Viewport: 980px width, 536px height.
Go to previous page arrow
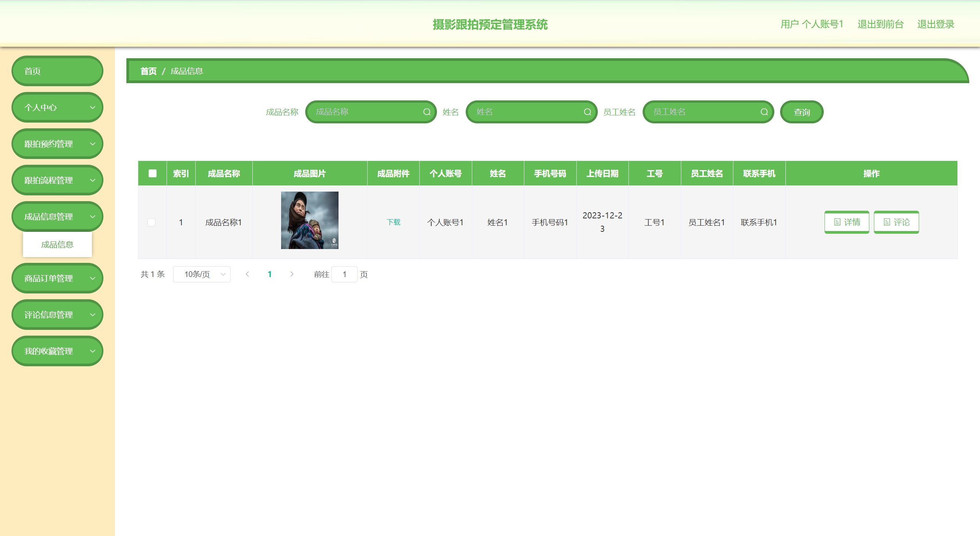tap(247, 274)
